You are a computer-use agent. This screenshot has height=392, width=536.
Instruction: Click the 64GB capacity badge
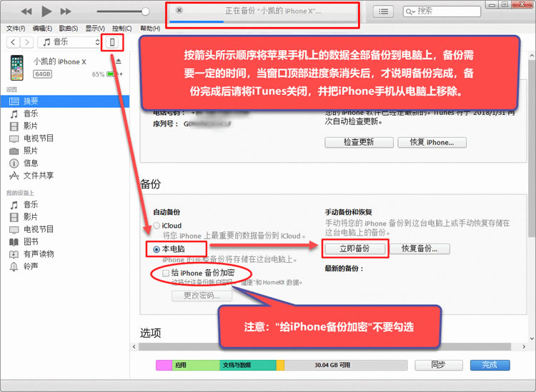[x=43, y=74]
